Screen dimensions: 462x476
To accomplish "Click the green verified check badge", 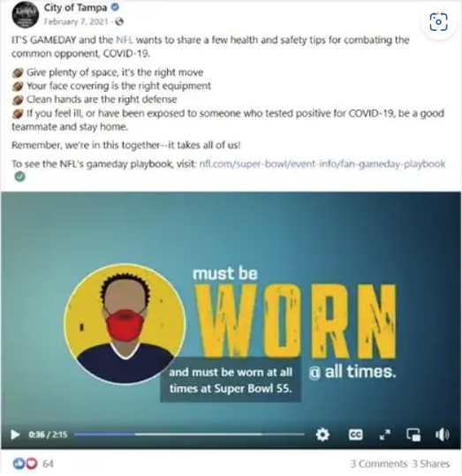I will 20,177.
